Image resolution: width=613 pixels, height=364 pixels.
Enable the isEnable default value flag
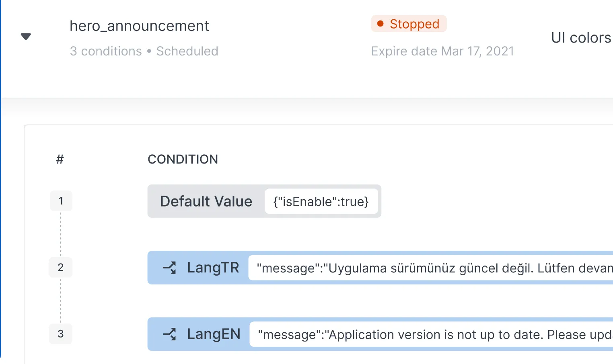(321, 201)
